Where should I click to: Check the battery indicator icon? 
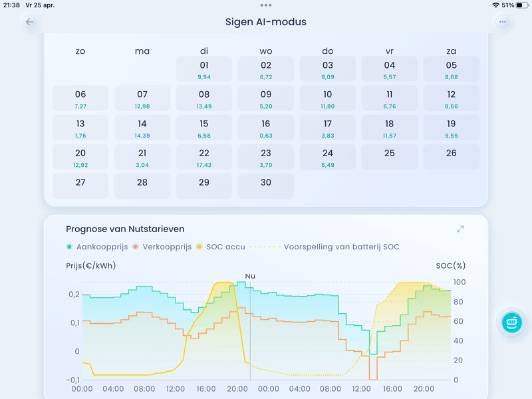[x=522, y=5]
